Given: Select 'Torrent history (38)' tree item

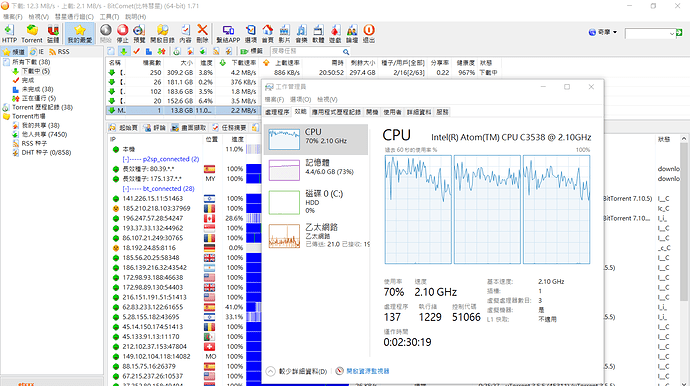Looking at the screenshot, I should coord(37,107).
